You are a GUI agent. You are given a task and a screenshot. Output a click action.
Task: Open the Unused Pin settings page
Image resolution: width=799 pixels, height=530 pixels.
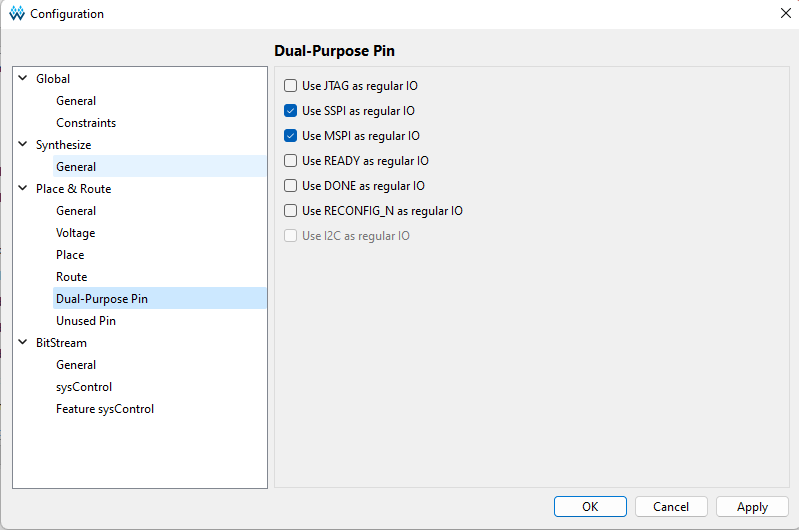pyautogui.click(x=86, y=321)
